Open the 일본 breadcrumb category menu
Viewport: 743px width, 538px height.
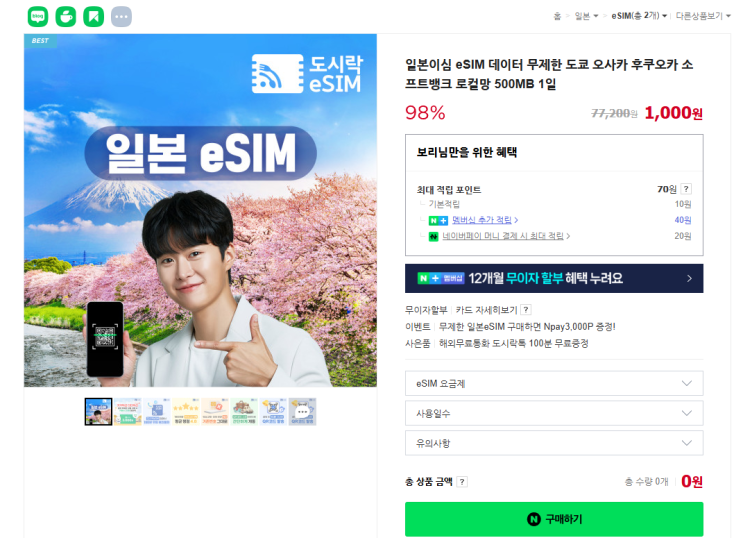(586, 16)
